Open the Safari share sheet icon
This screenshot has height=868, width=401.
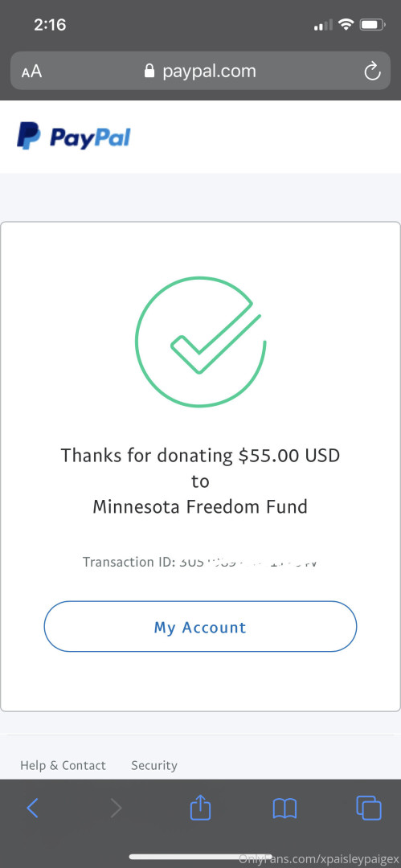(201, 807)
